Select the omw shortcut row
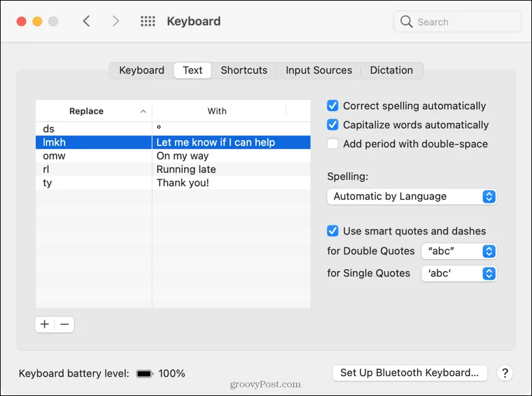 (x=173, y=156)
